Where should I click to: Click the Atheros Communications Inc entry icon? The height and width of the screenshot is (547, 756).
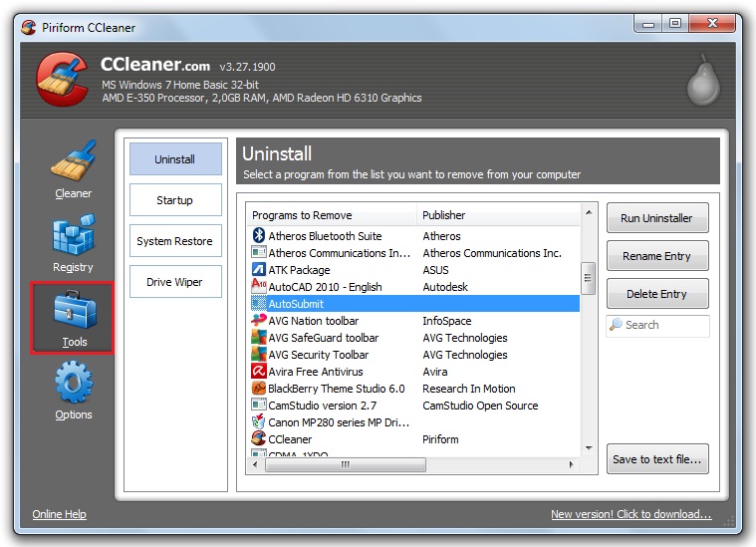pos(259,252)
